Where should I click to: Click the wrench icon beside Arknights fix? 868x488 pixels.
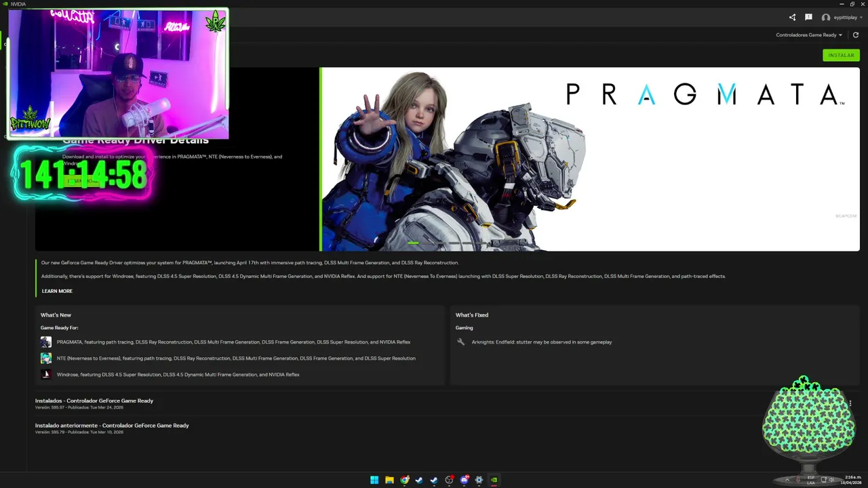(x=461, y=342)
